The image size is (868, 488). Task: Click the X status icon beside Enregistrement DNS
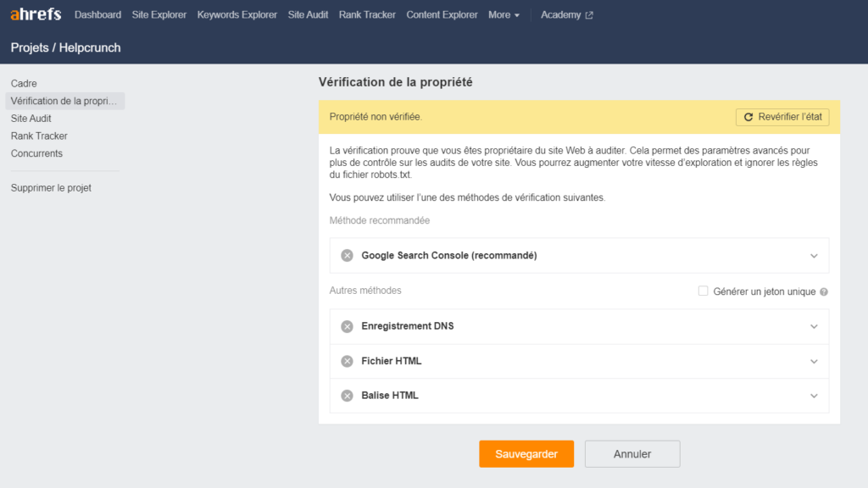[x=347, y=326]
